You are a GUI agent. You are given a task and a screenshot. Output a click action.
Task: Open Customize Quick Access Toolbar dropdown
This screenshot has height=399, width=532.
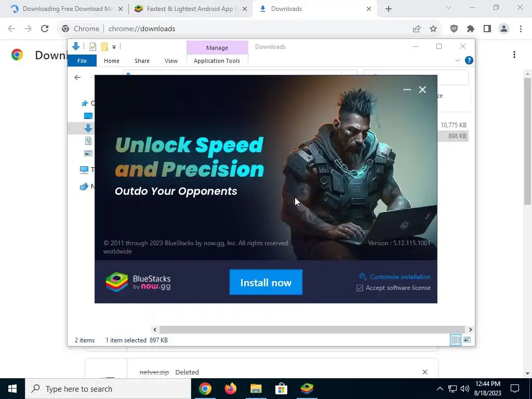[114, 47]
